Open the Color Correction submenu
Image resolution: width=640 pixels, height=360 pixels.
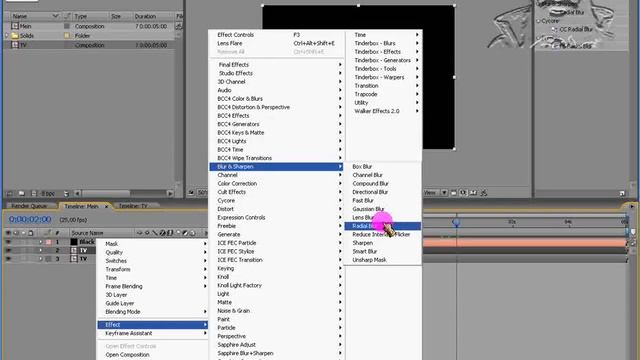[276, 184]
